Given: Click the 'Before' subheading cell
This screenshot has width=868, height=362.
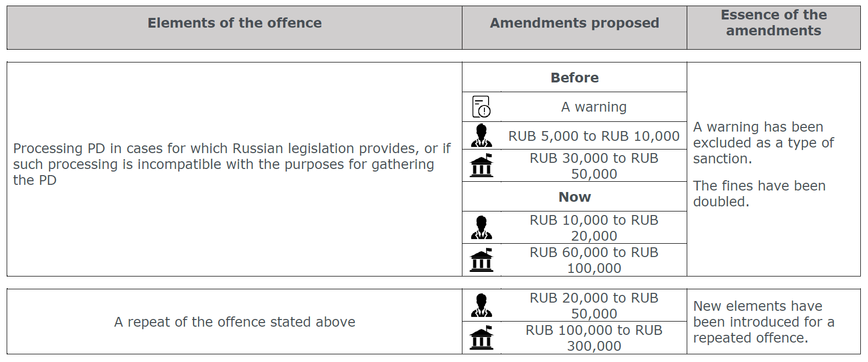Looking at the screenshot, I should [574, 77].
